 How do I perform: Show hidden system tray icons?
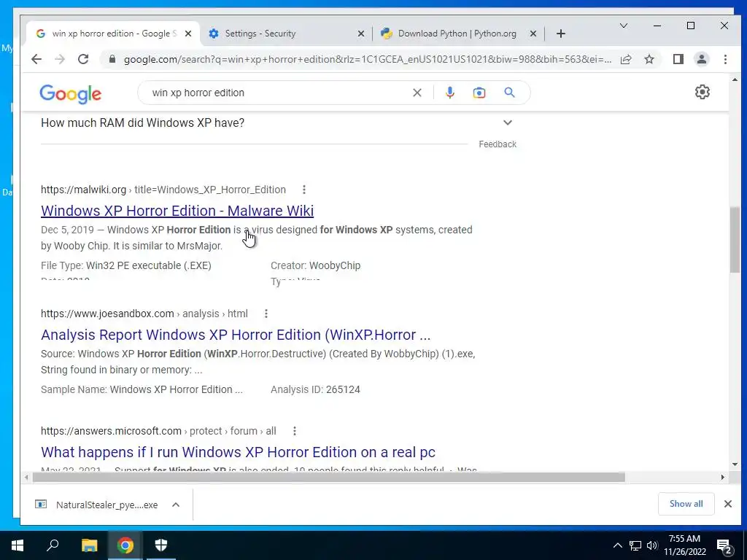point(617,545)
